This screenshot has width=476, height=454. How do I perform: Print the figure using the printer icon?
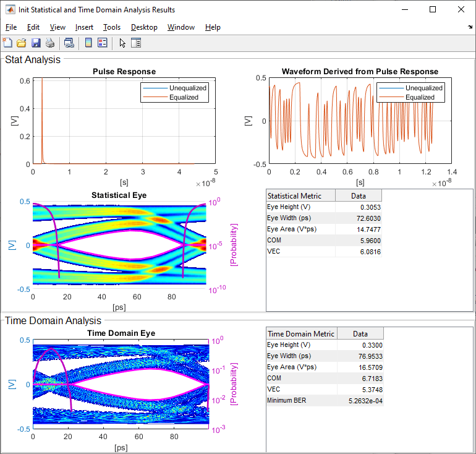(x=49, y=43)
